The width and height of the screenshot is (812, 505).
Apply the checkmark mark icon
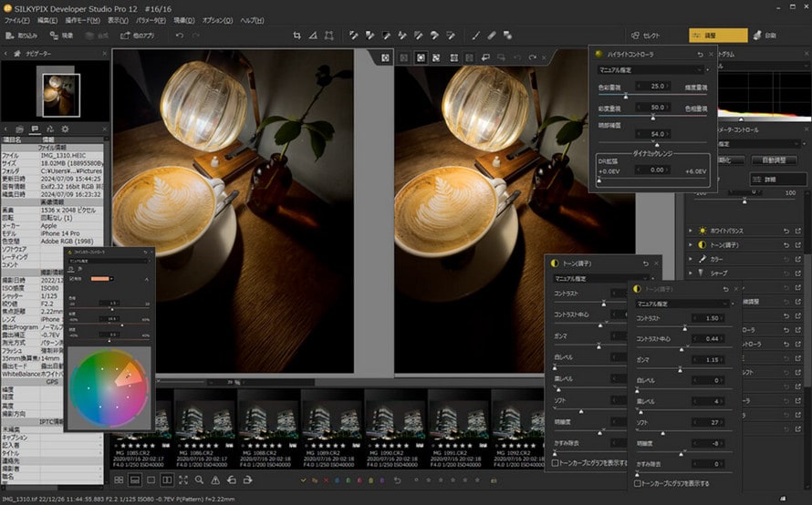click(303, 480)
